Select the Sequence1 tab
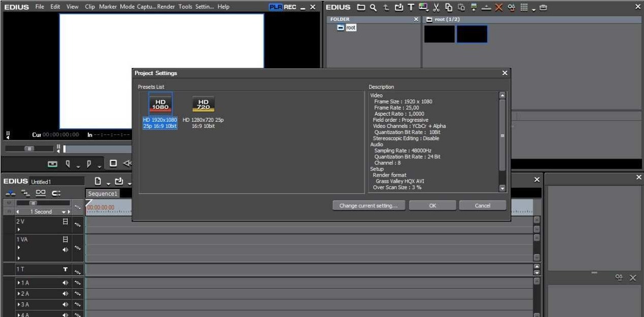The width and height of the screenshot is (644, 317). click(103, 194)
